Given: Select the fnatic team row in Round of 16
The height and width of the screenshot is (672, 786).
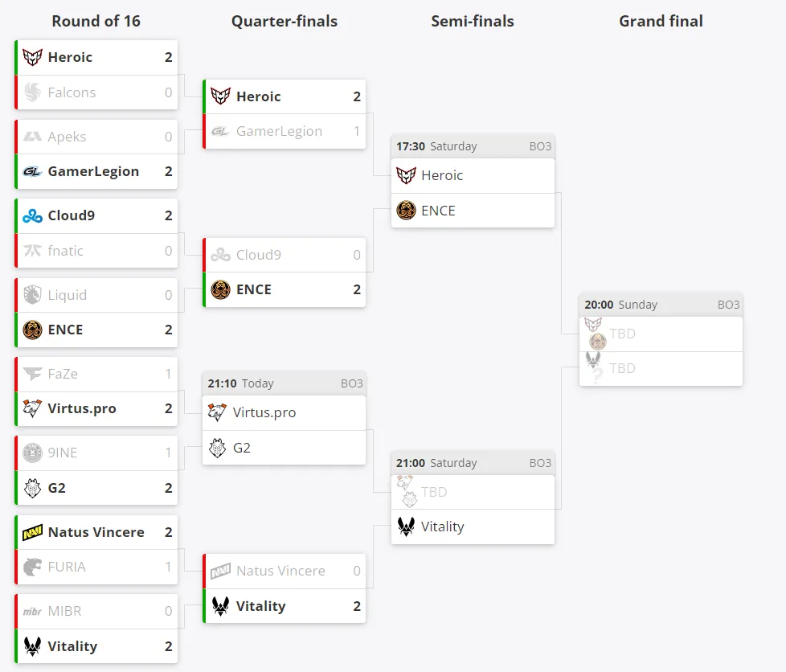Looking at the screenshot, I should (96, 251).
